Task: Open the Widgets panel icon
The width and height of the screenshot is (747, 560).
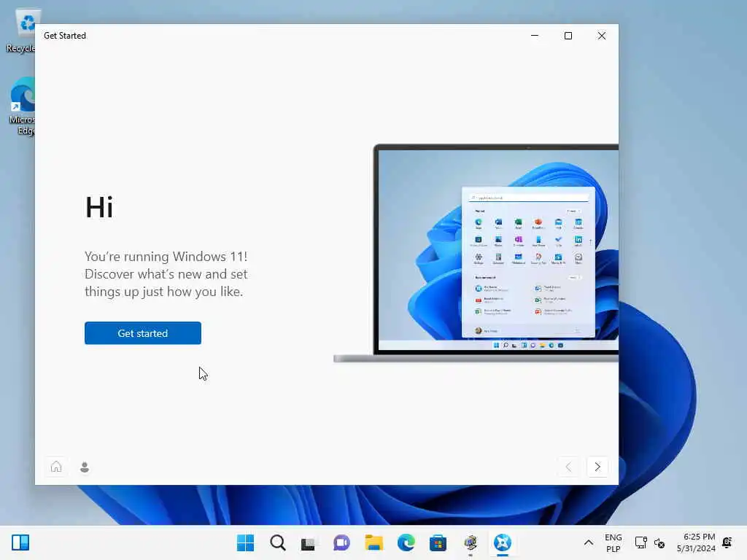Action: point(20,542)
